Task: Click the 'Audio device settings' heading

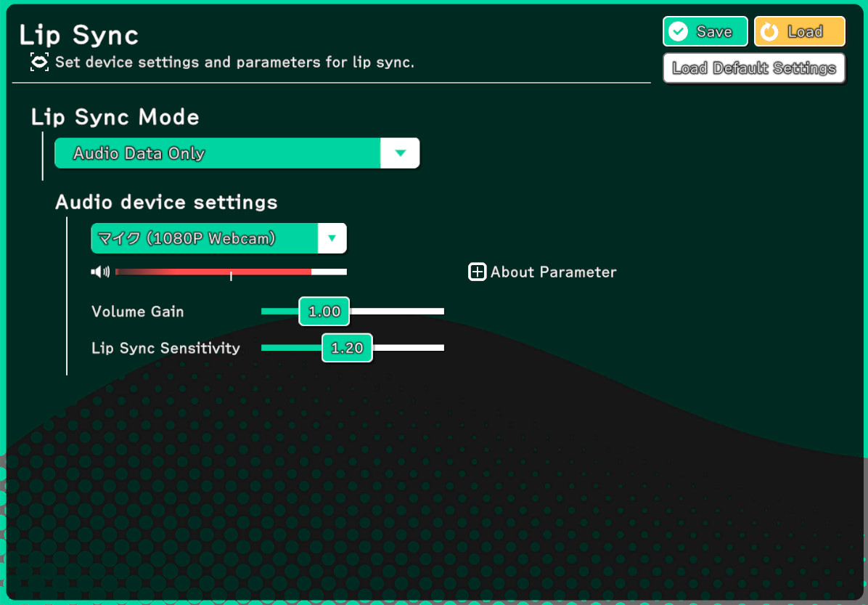Action: pyautogui.click(x=166, y=202)
